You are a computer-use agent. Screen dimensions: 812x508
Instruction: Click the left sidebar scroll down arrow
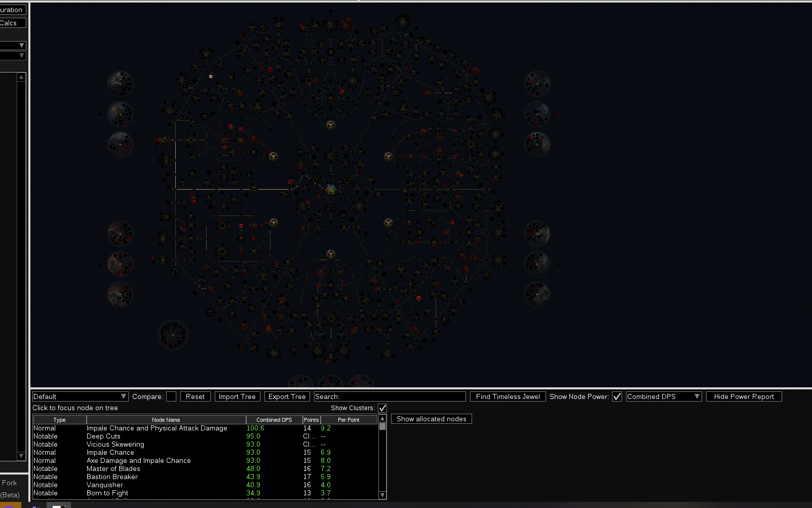tap(21, 456)
